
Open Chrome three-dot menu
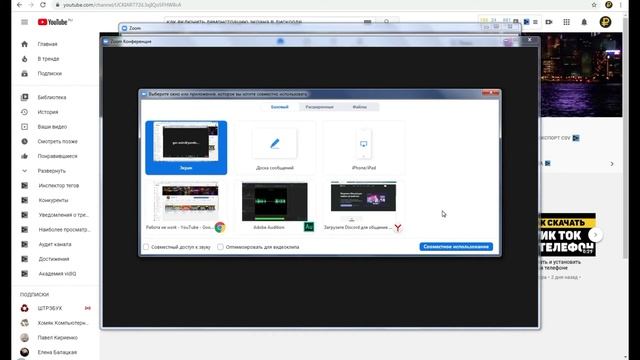tap(621, 5)
